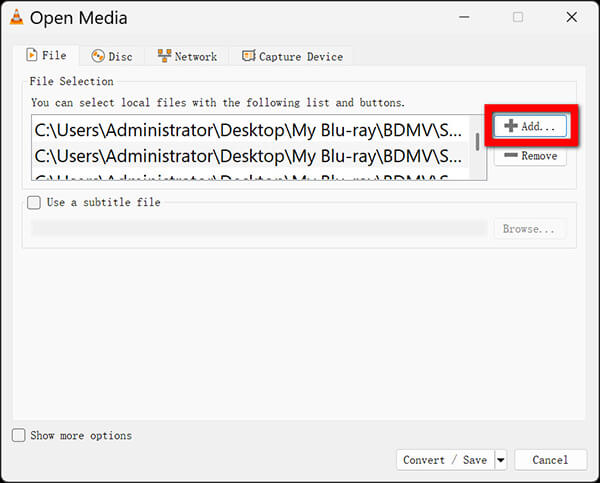Open the Capture Device tab
This screenshot has width=600, height=483.
[x=292, y=57]
